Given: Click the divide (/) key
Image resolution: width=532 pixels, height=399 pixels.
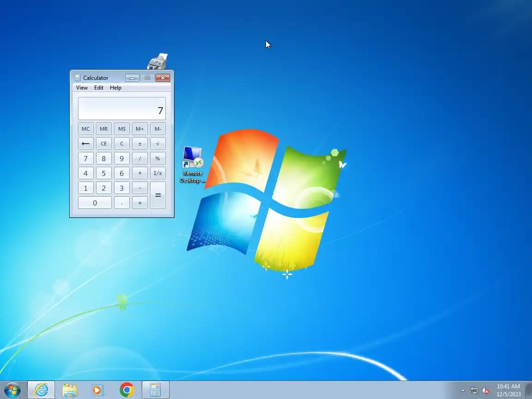Looking at the screenshot, I should click(x=140, y=158).
